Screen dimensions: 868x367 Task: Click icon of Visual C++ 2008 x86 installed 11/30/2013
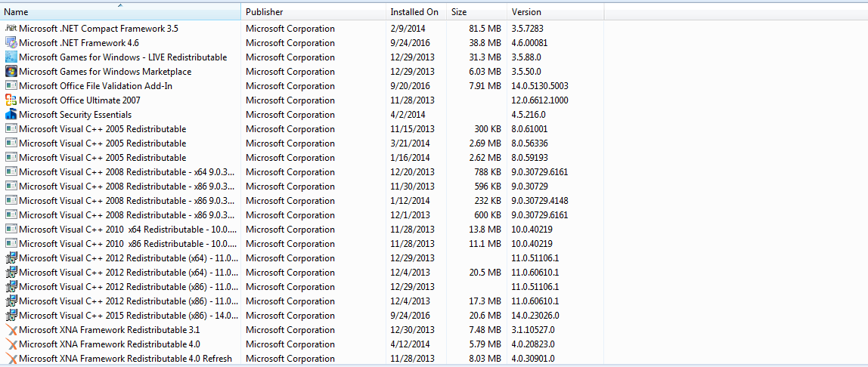click(11, 187)
